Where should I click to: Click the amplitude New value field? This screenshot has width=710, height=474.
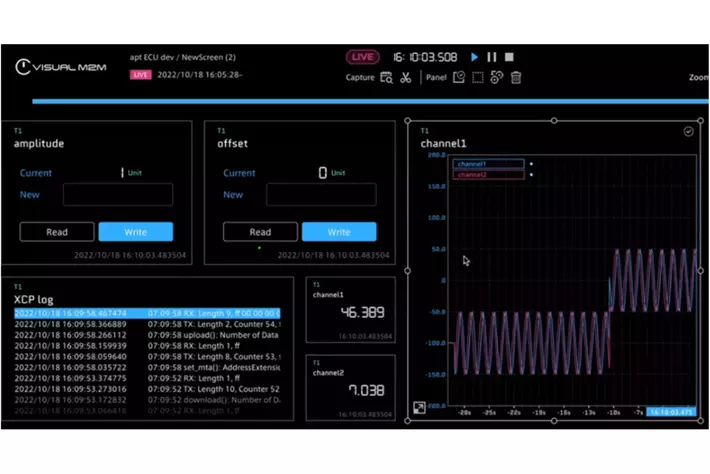coord(118,195)
